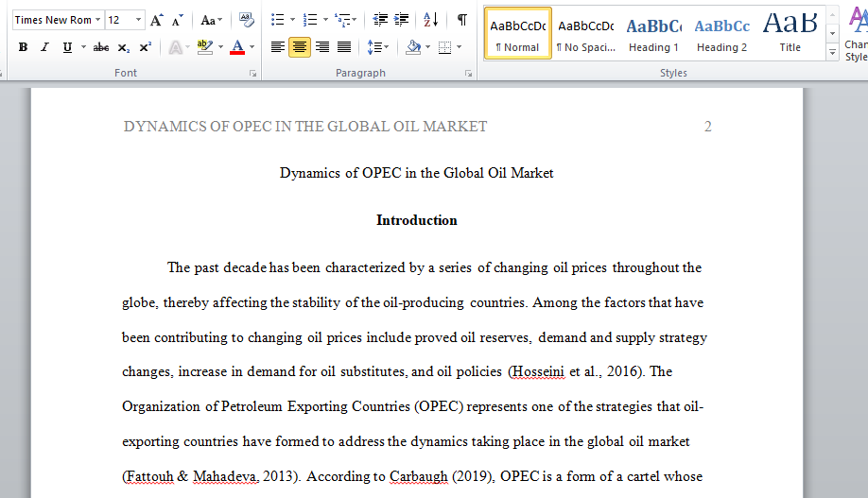Justify the paragraph text
This screenshot has width=868, height=498.
(344, 47)
